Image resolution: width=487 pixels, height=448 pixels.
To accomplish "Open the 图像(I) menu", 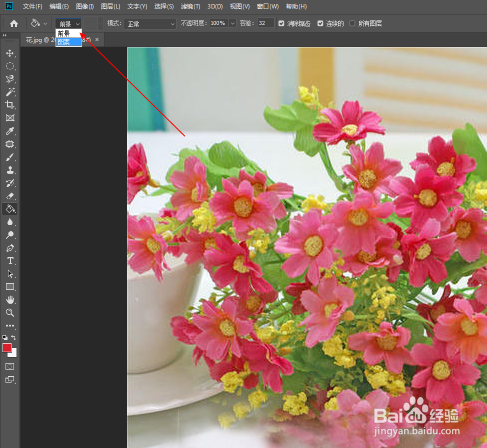I will (85, 6).
